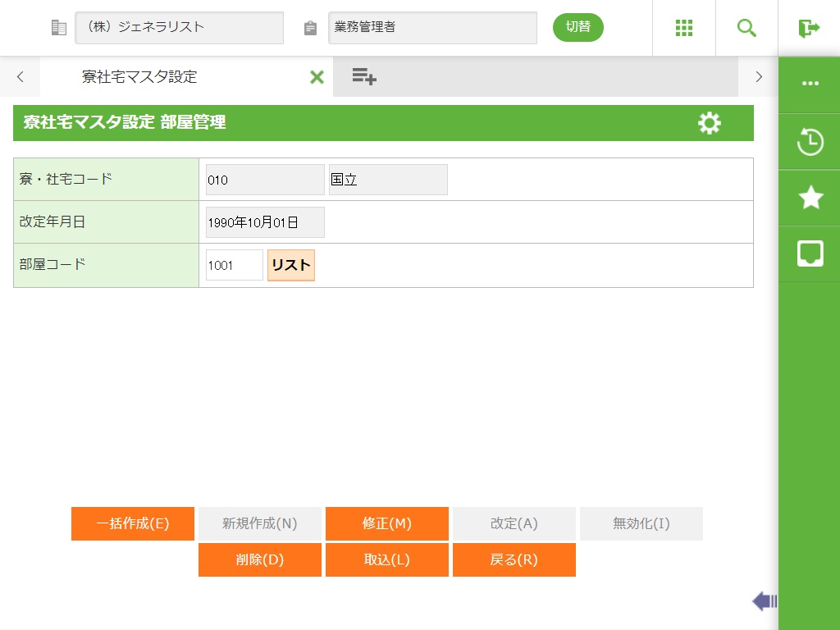Open favorites star icon
The width and height of the screenshot is (840, 630).
810,198
